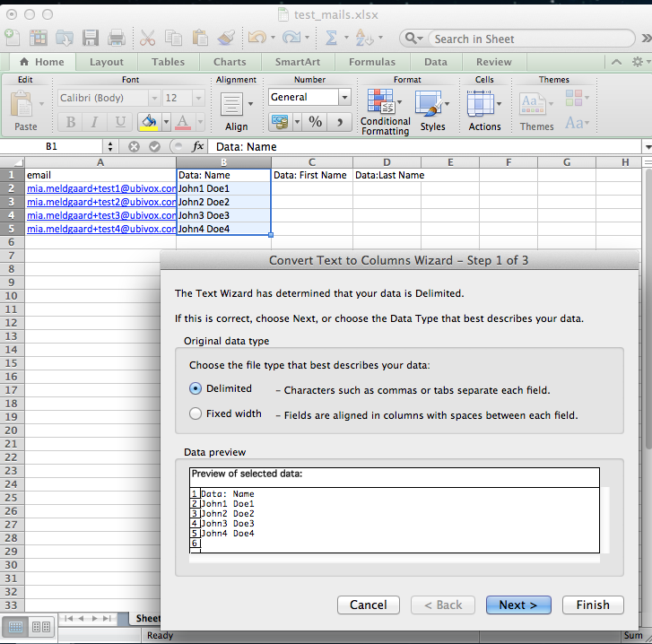Apply yellow fill color bucket
Screen dimensions: 652x644
[149, 122]
